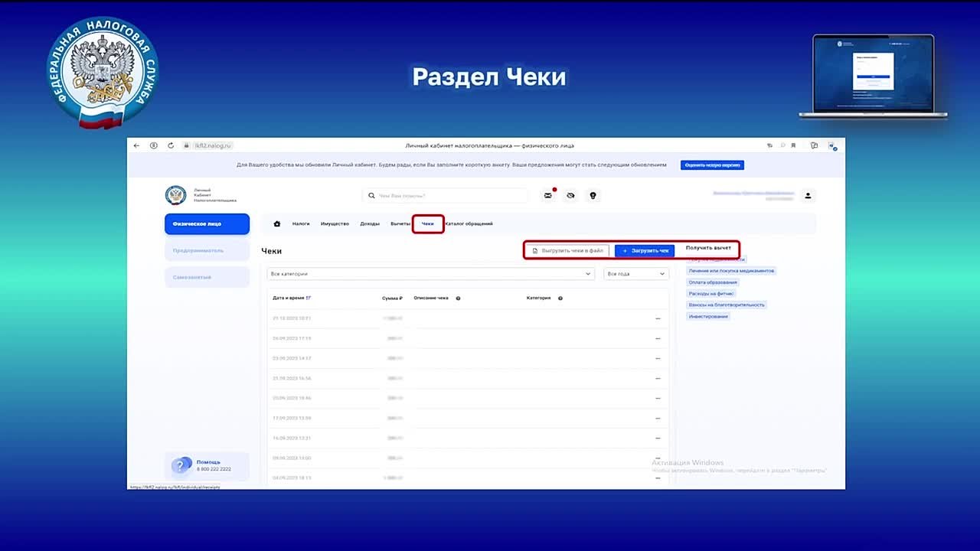Click the home icon in navigation bar

point(277,224)
